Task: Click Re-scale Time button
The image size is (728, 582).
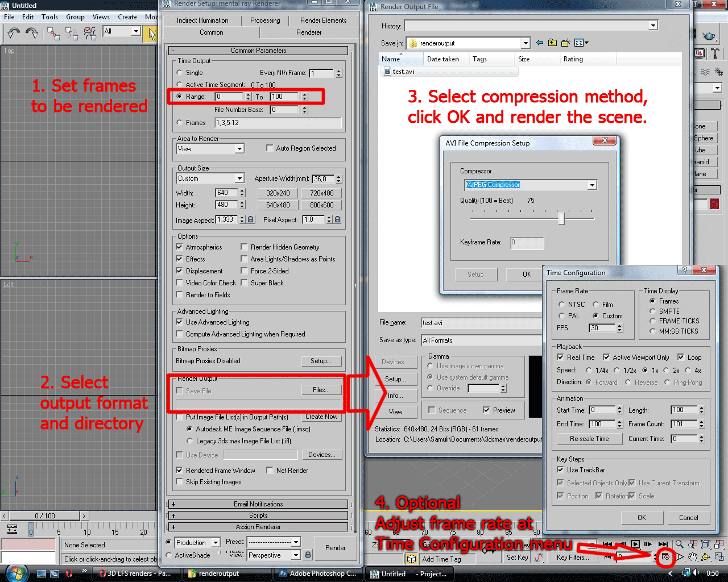Action: (589, 439)
